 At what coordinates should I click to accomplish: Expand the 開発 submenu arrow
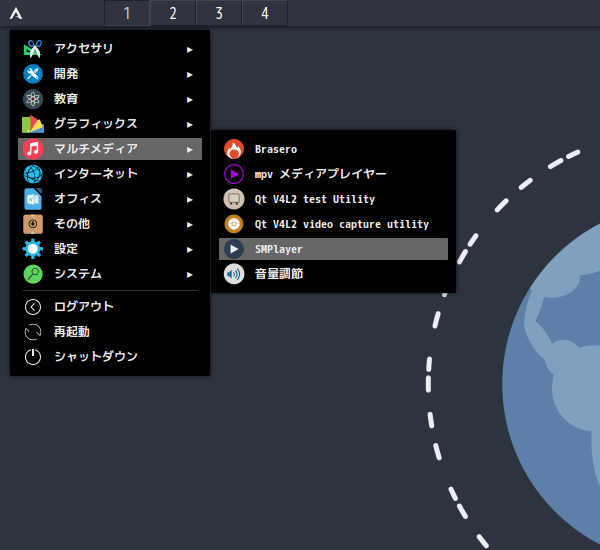[189, 75]
